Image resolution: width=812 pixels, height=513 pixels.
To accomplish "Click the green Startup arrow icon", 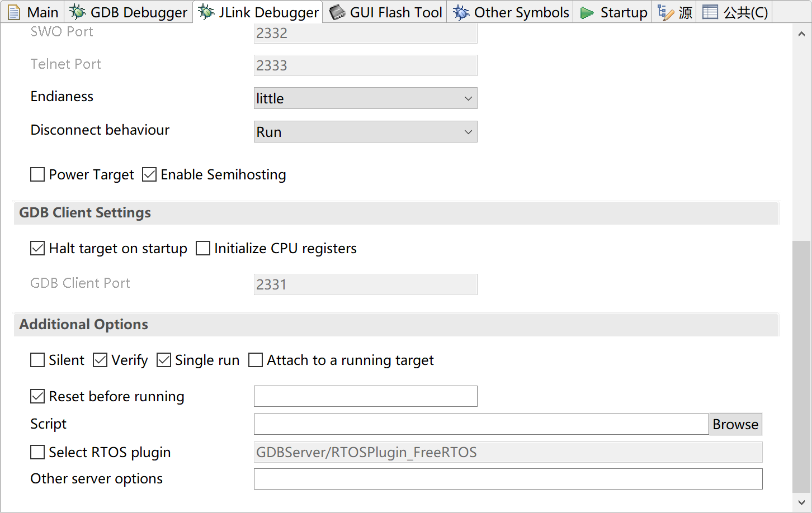I will click(587, 12).
